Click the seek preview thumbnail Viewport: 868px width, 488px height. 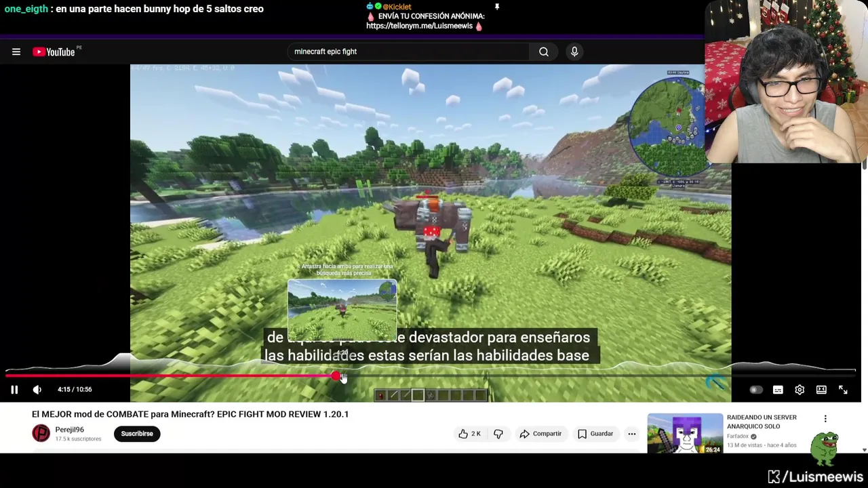click(342, 310)
